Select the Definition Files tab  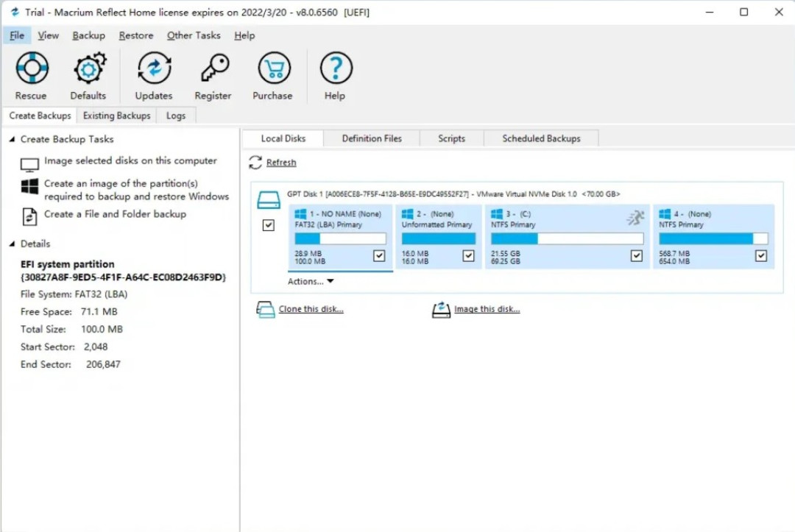(372, 138)
